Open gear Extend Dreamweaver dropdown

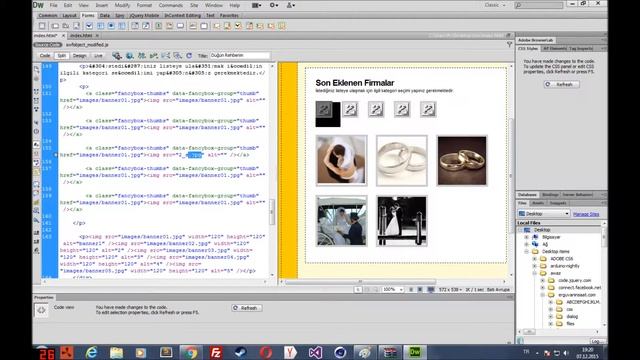(x=274, y=5)
